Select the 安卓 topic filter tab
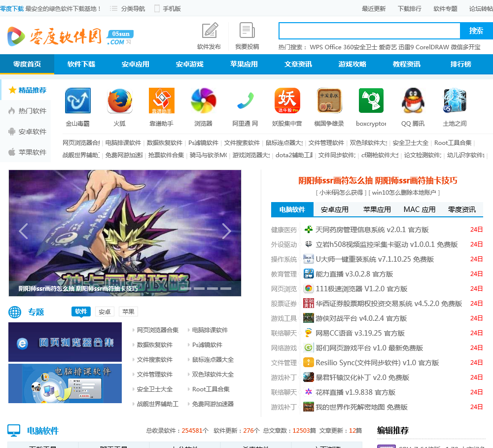 click(105, 311)
